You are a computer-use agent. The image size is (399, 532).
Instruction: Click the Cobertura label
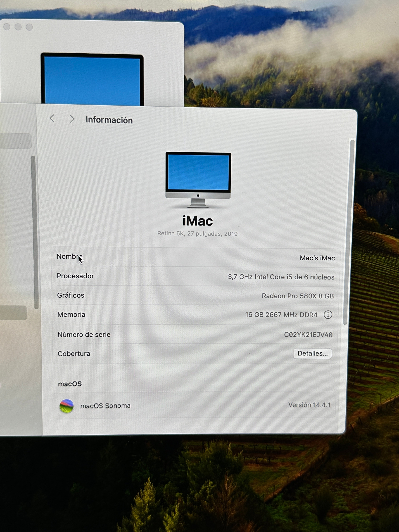coord(74,353)
